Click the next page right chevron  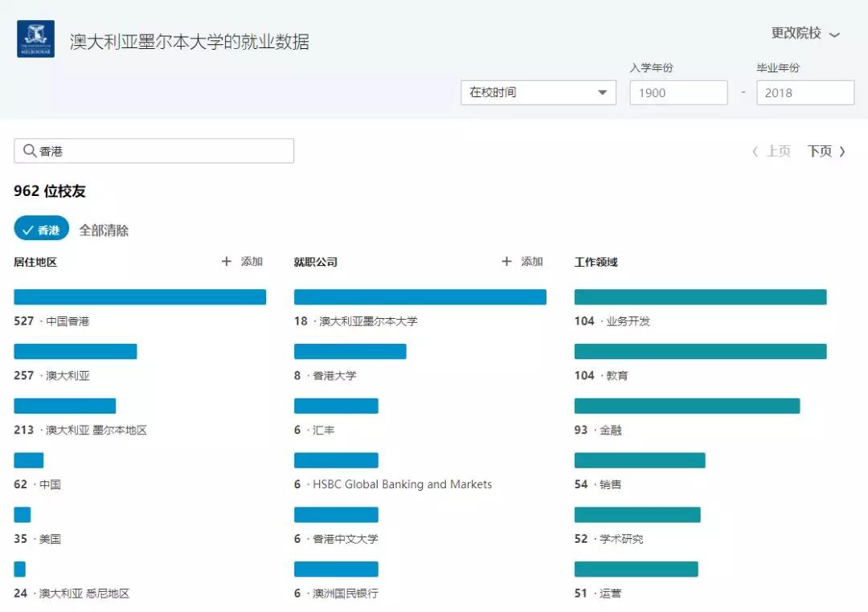point(842,152)
